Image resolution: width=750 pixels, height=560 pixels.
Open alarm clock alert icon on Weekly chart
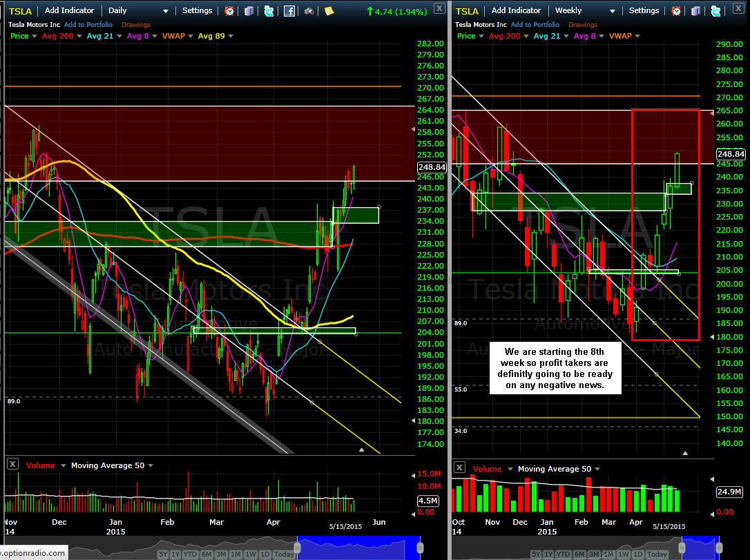[x=676, y=11]
